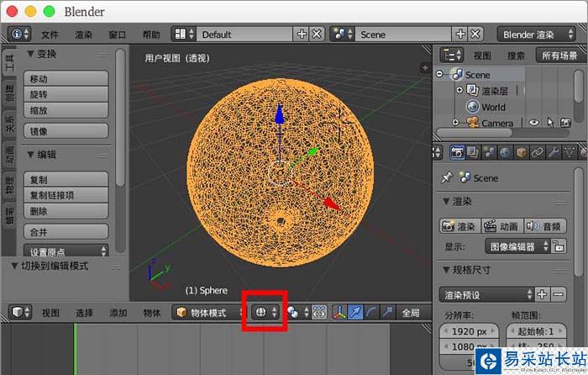588x375 pixels.
Task: Open the 3D view properties plus corner
Action: [x=425, y=68]
